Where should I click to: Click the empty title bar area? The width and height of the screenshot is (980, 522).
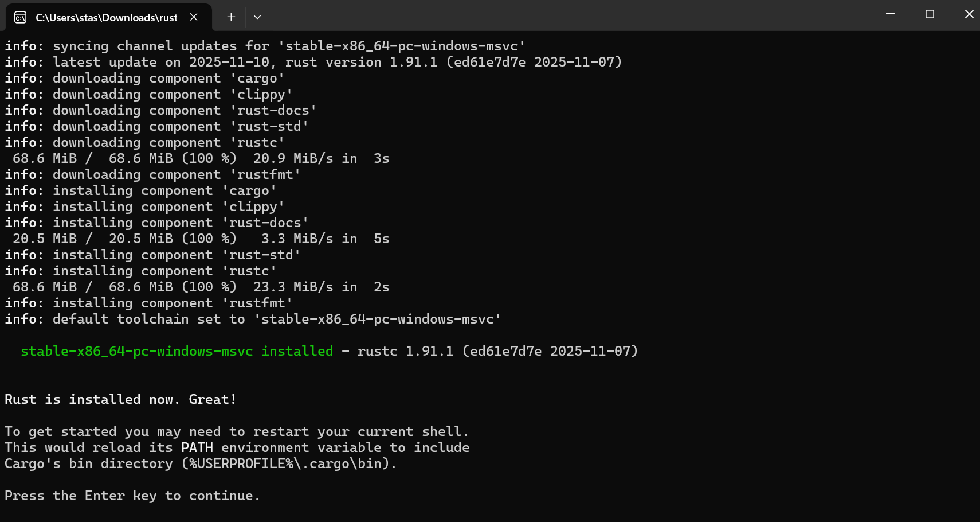click(573, 15)
